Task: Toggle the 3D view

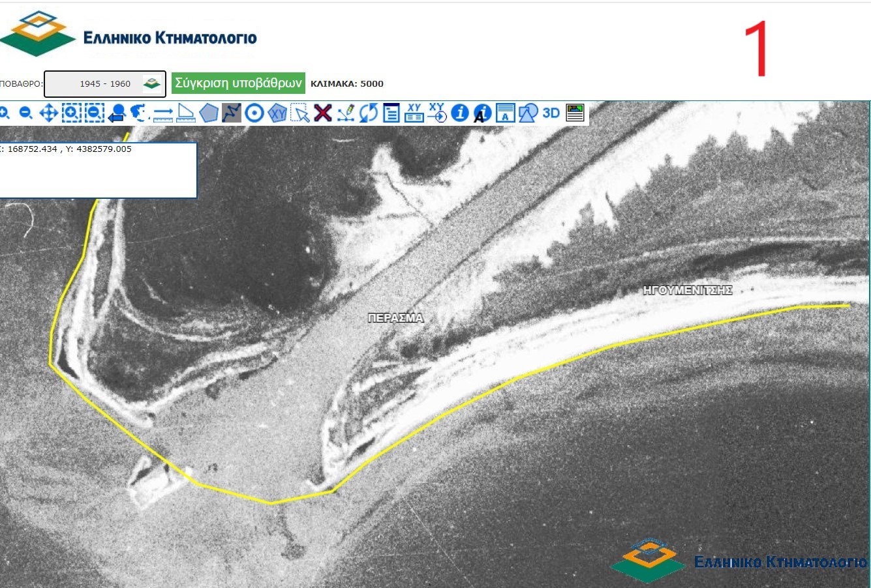Action: [551, 113]
